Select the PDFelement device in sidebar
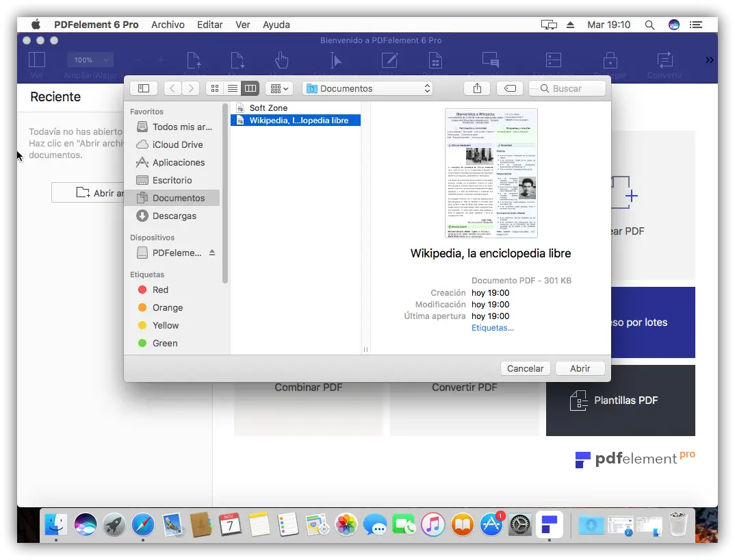Image resolution: width=735 pixels, height=560 pixels. 169,253
